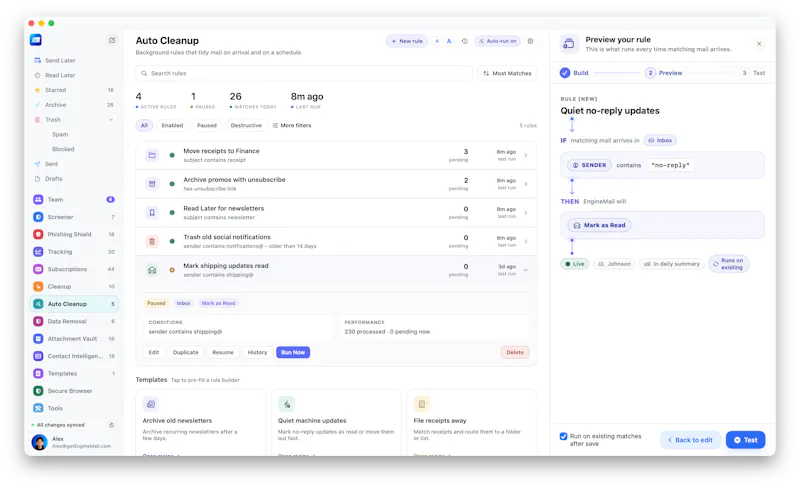Open Attachment Vault
Screen dimensions: 800x488
72,338
